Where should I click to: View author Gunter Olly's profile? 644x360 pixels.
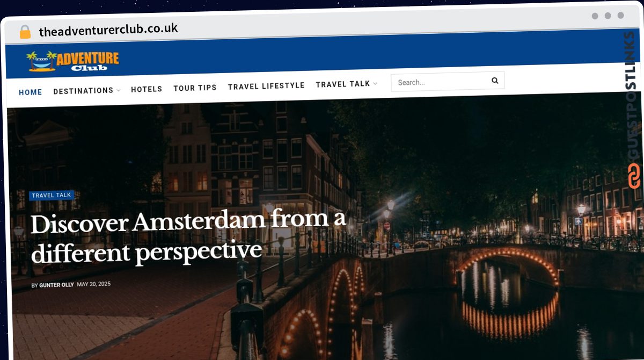click(x=56, y=285)
